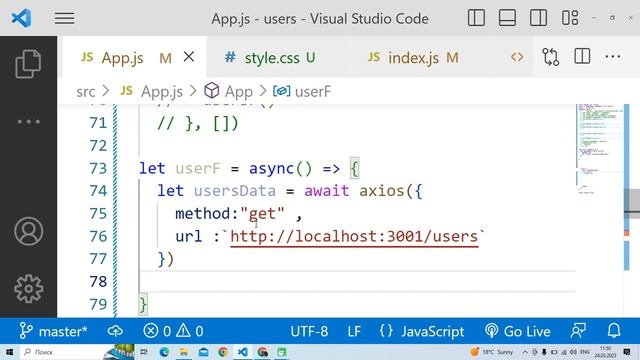Select the src breadcrumb segment

coord(86,91)
